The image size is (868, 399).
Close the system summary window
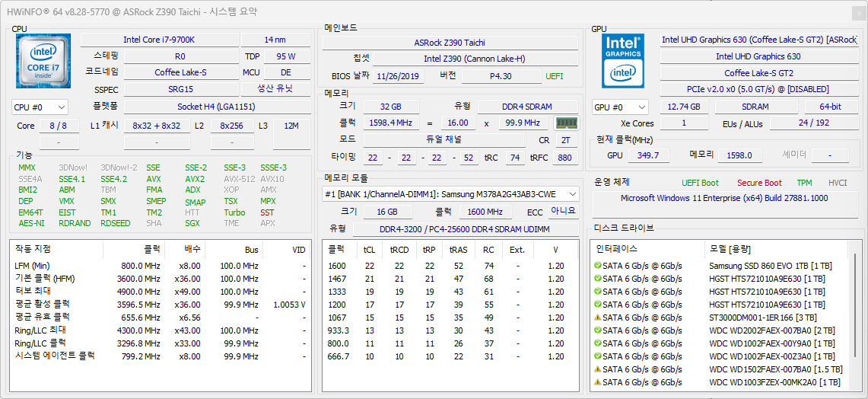(x=858, y=12)
